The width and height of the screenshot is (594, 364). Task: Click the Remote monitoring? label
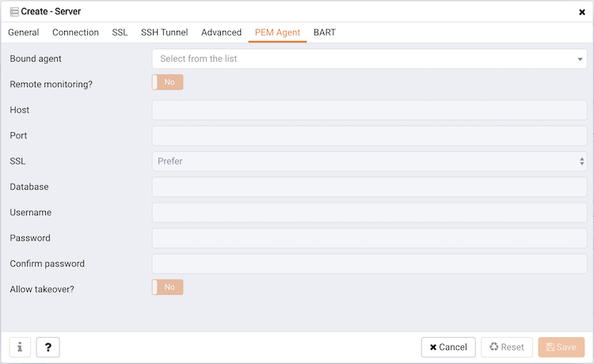click(51, 85)
